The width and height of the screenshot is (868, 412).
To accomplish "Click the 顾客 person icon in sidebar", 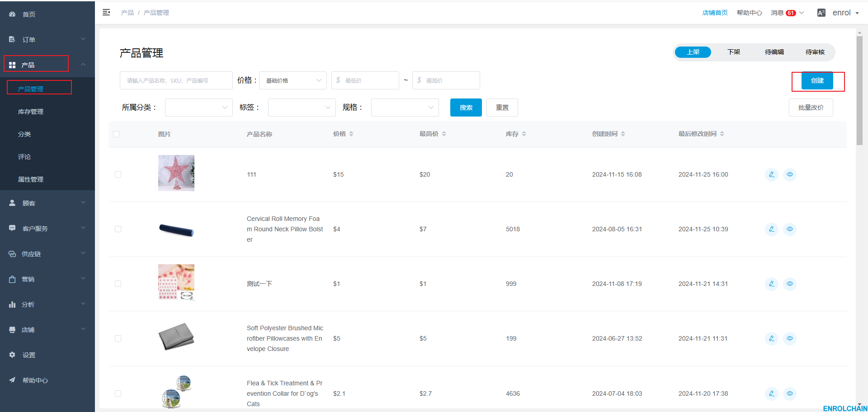I will point(12,203).
